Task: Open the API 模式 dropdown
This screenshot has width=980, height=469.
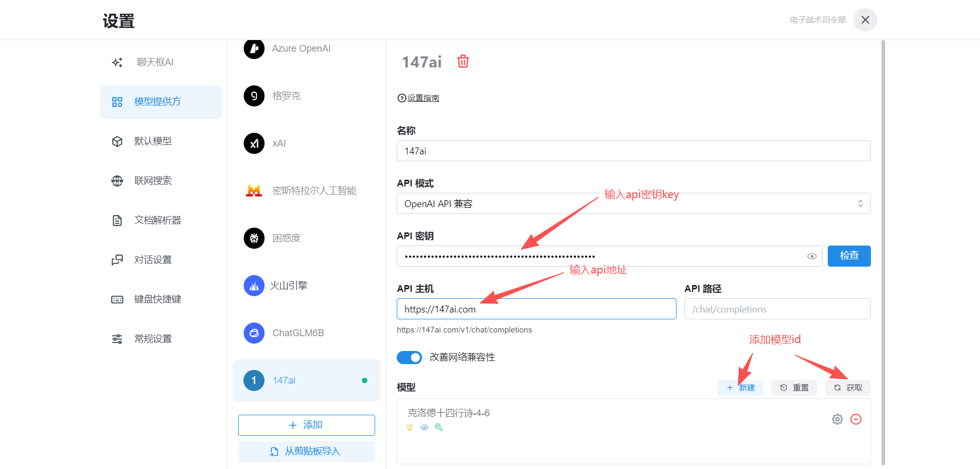Action: (633, 203)
